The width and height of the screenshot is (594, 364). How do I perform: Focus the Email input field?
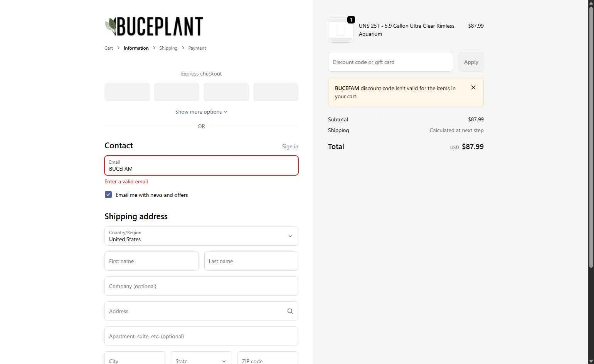point(201,165)
